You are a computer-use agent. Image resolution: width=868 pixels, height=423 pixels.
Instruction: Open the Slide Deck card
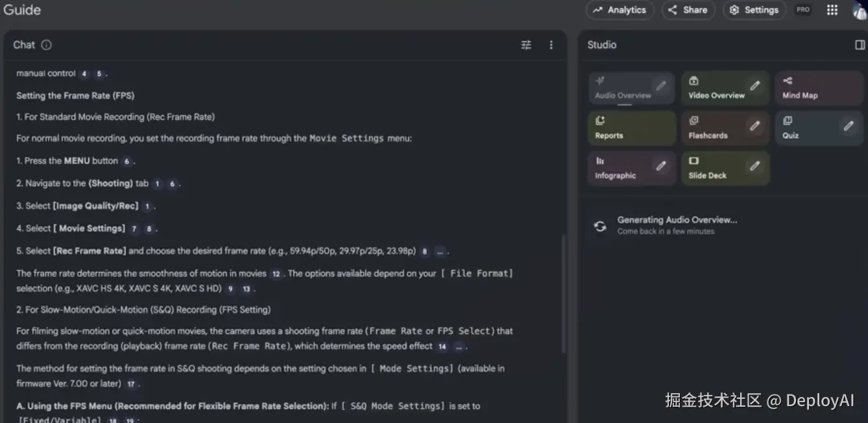(725, 169)
